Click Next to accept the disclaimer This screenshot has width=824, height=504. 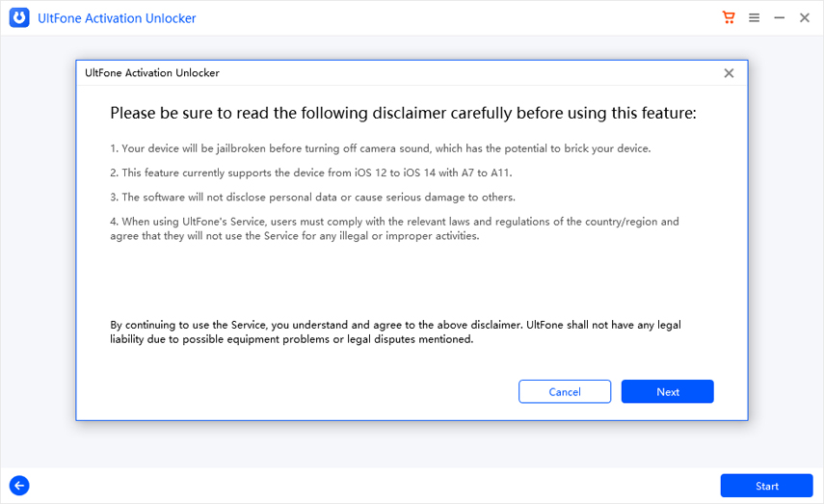coord(667,391)
